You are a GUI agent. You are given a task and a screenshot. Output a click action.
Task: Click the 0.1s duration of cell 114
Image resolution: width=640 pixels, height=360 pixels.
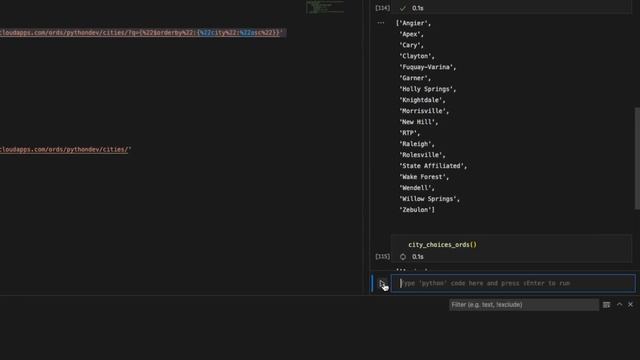pos(418,8)
